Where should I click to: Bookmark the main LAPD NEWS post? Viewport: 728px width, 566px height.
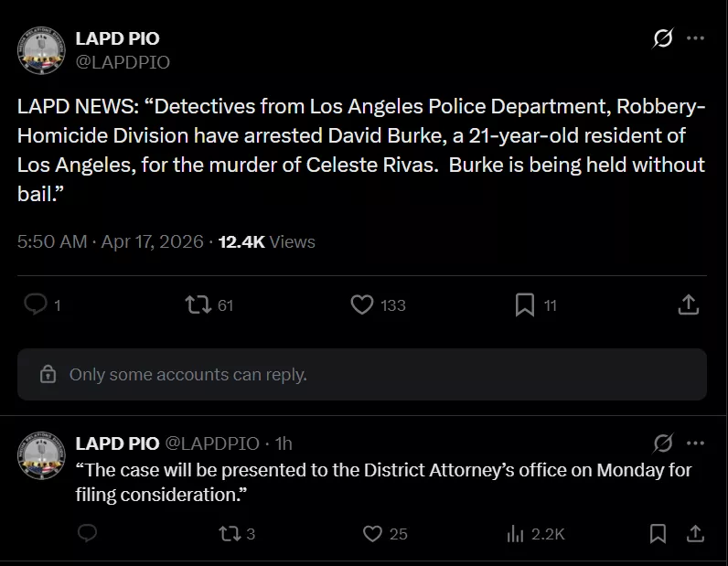(x=524, y=304)
